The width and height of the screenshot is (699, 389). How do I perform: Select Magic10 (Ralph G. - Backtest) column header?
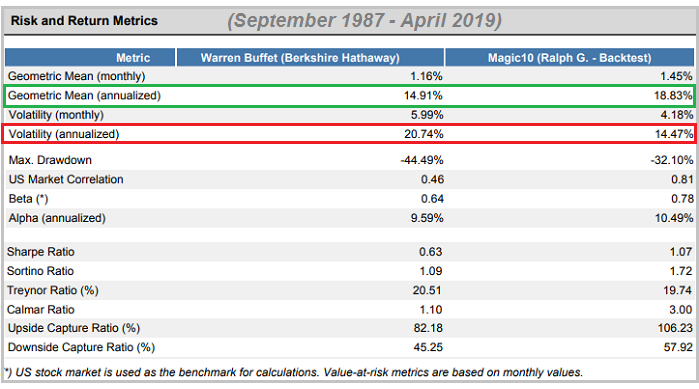click(x=569, y=58)
